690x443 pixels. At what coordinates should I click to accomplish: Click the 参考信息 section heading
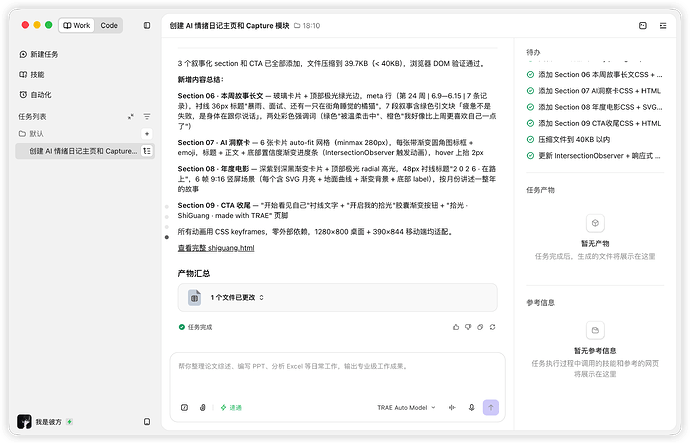click(x=540, y=303)
